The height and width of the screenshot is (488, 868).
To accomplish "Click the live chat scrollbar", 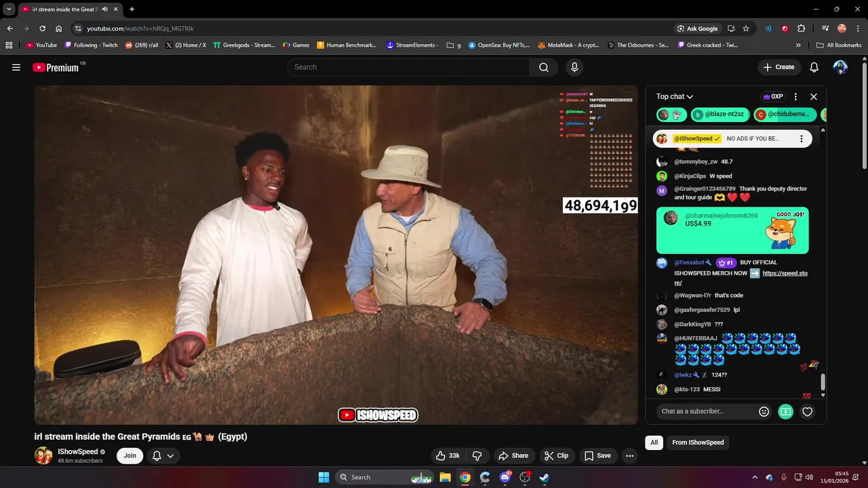I will 823,382.
